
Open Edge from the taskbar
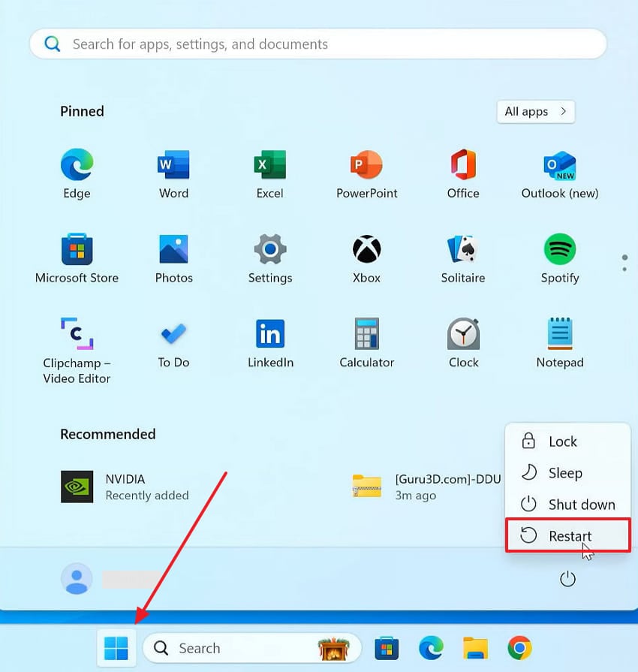pyautogui.click(x=431, y=648)
